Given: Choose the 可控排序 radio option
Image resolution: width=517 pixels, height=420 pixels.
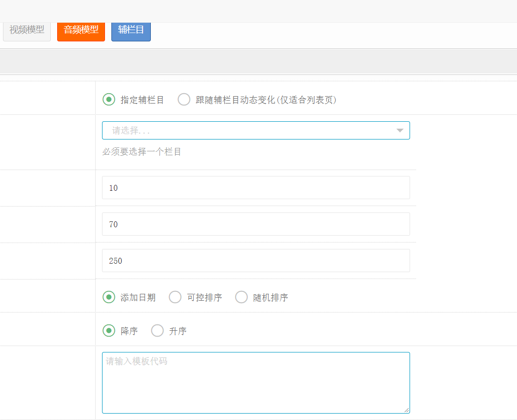Looking at the screenshot, I should (175, 297).
